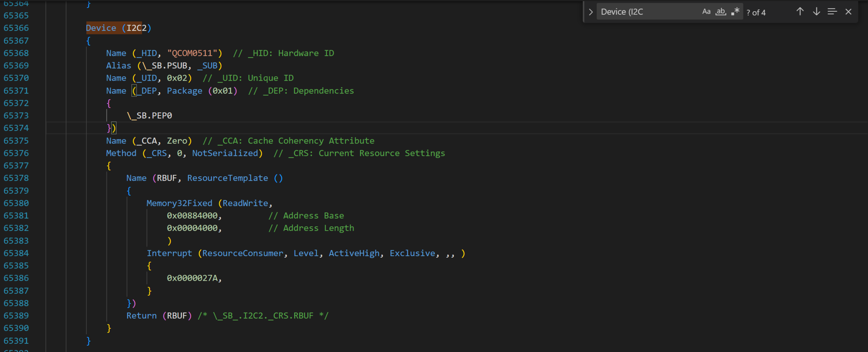Close the find widget
The height and width of the screenshot is (352, 868).
coord(848,12)
